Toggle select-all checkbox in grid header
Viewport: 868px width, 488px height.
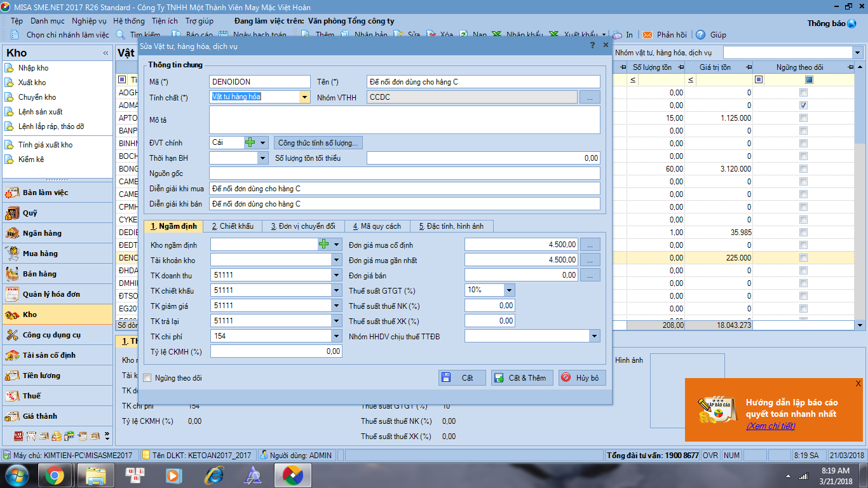(123, 80)
